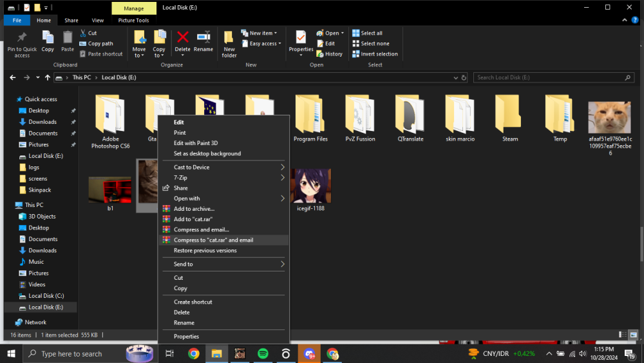Expand the Send to submenu
Screen dimensions: 644x363
(224, 264)
